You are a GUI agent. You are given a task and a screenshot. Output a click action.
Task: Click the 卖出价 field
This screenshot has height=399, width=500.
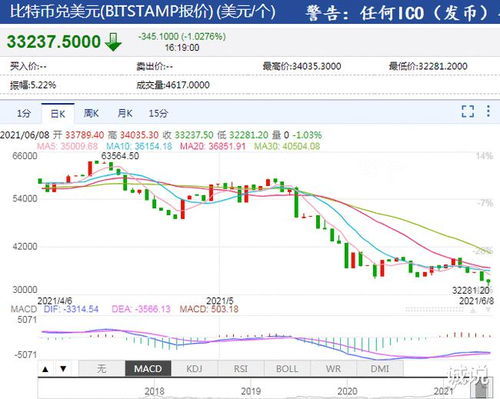154,66
